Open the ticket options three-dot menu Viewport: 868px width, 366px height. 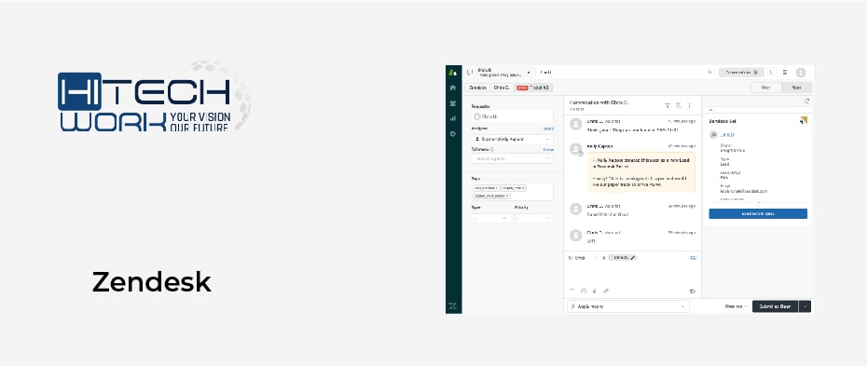[x=689, y=105]
